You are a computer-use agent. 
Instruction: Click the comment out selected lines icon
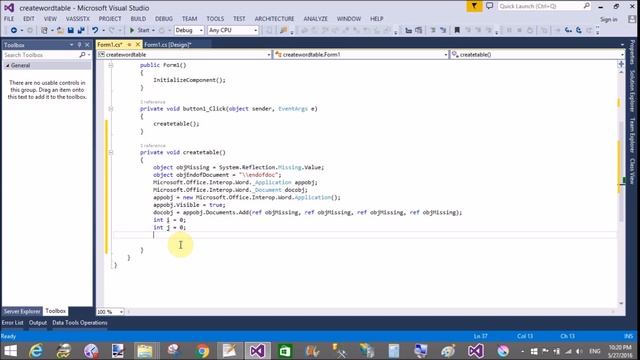click(x=433, y=30)
